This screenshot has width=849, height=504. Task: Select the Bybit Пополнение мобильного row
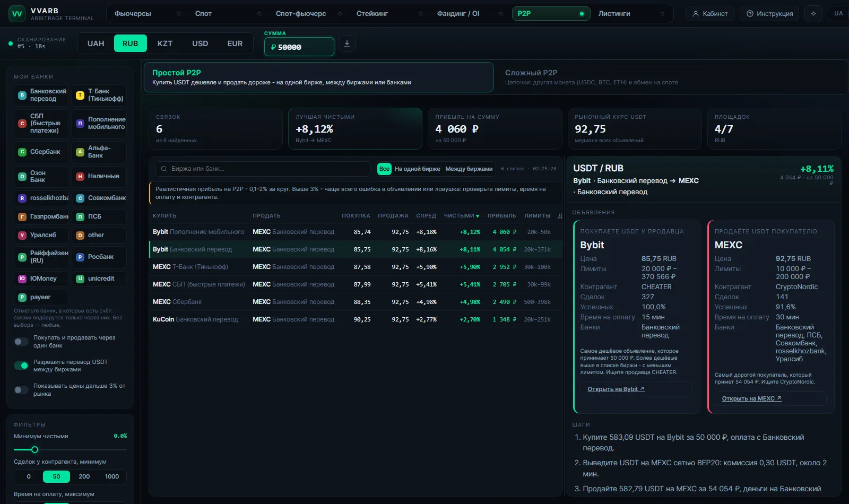(354, 232)
